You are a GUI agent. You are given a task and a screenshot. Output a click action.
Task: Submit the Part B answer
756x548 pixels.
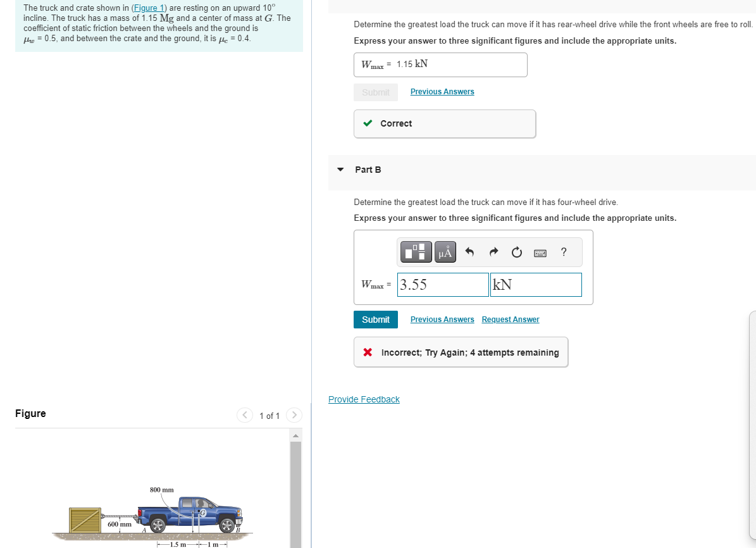pyautogui.click(x=375, y=319)
